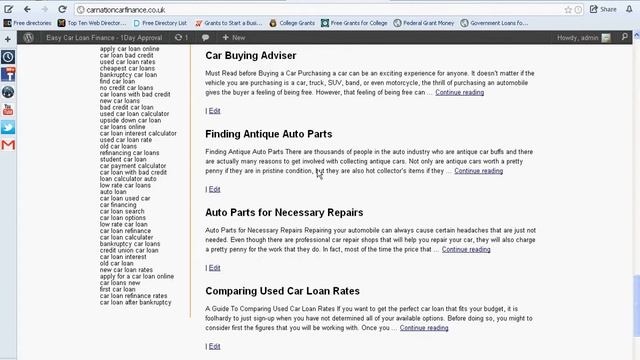Screen dimensions: 640x360
Task: Open Top Ten Web Director bookmark
Action: (92, 23)
